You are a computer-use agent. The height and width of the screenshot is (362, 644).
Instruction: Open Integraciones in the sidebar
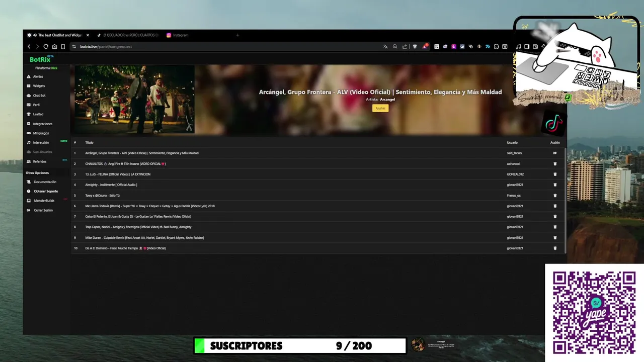click(42, 124)
